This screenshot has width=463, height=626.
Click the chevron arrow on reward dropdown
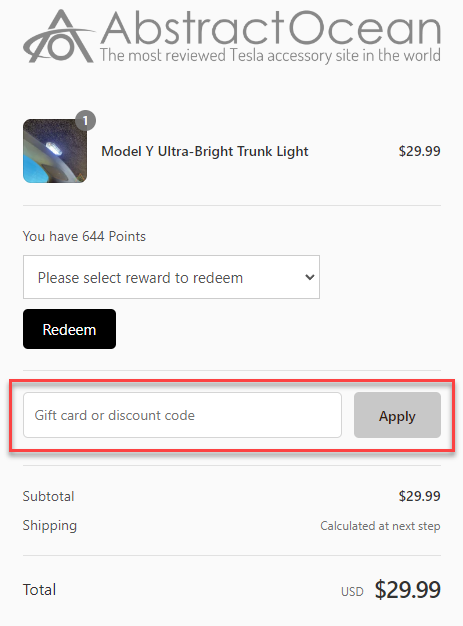tap(310, 277)
